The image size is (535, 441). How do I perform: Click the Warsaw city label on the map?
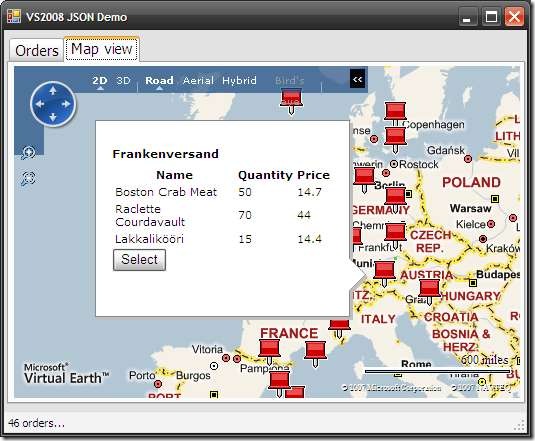471,208
